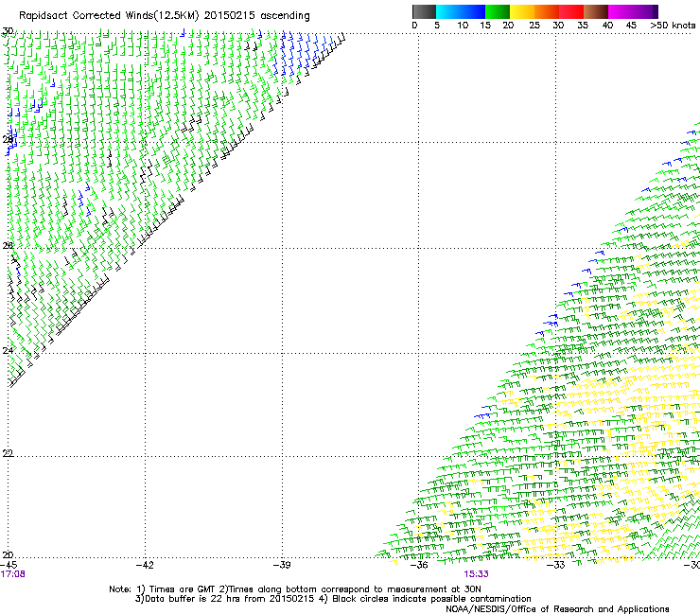Click the brown 35-40 knots legend segment
700x615 pixels.
click(596, 11)
